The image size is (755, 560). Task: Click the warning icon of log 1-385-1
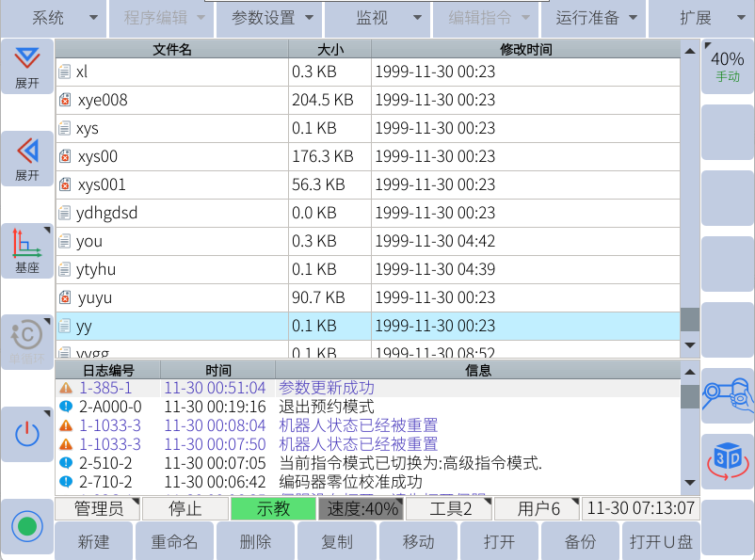pyautogui.click(x=65, y=388)
